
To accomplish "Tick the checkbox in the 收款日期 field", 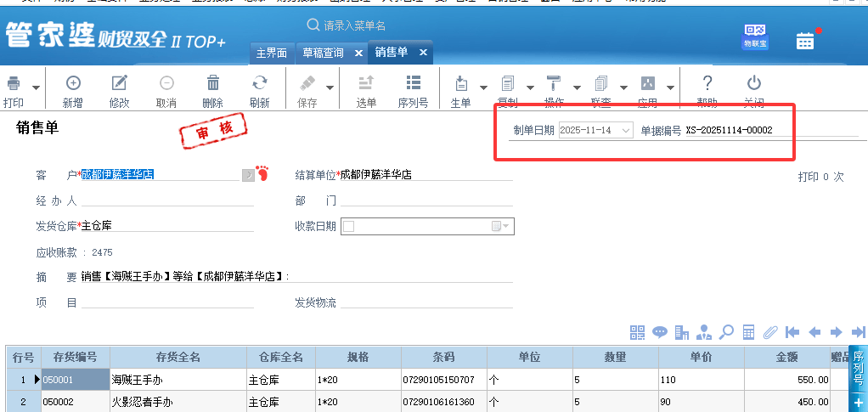I will pyautogui.click(x=348, y=226).
